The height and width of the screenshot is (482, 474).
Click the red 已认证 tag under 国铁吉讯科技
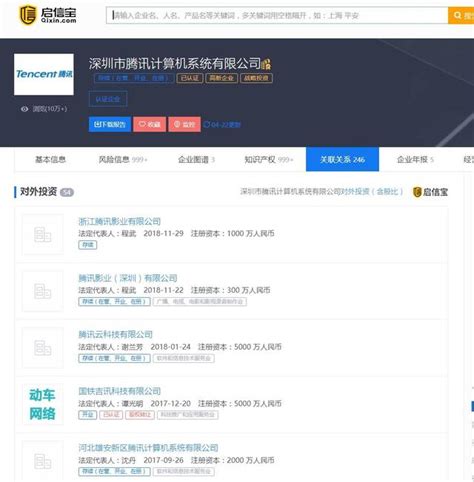tap(111, 415)
